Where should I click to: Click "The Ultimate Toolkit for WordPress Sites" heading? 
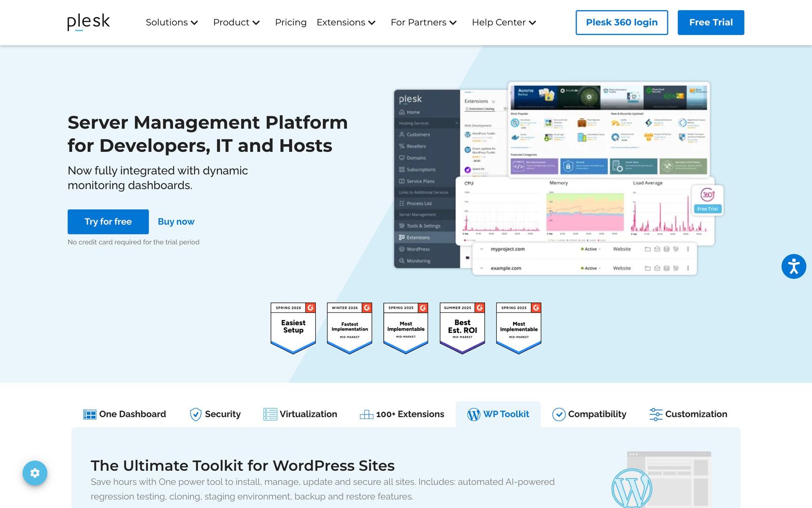243,465
